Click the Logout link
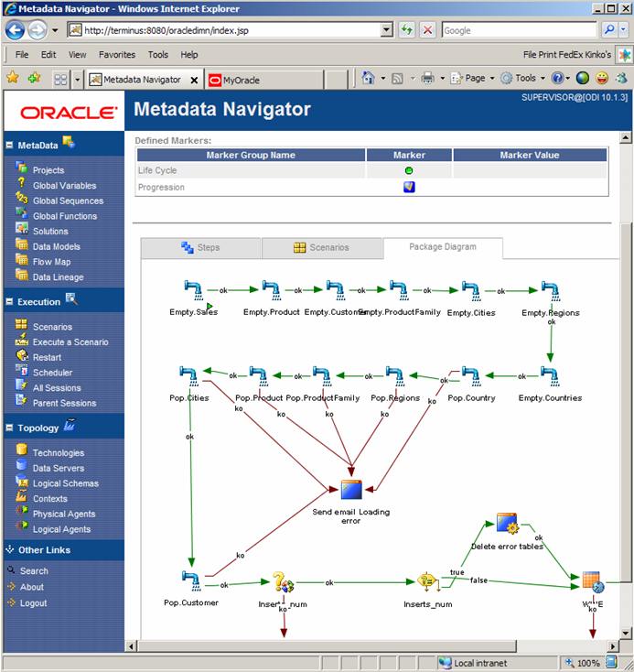Image resolution: width=634 pixels, height=672 pixels. click(x=34, y=603)
